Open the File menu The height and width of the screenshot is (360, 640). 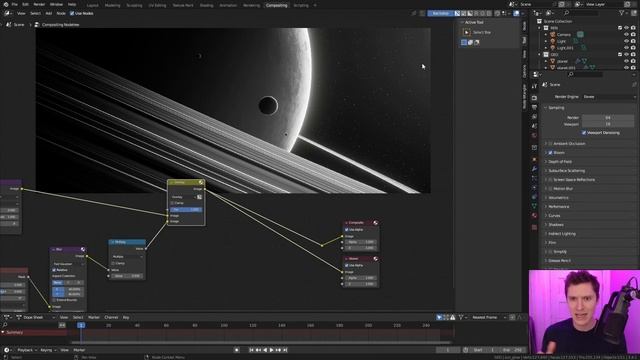point(15,4)
